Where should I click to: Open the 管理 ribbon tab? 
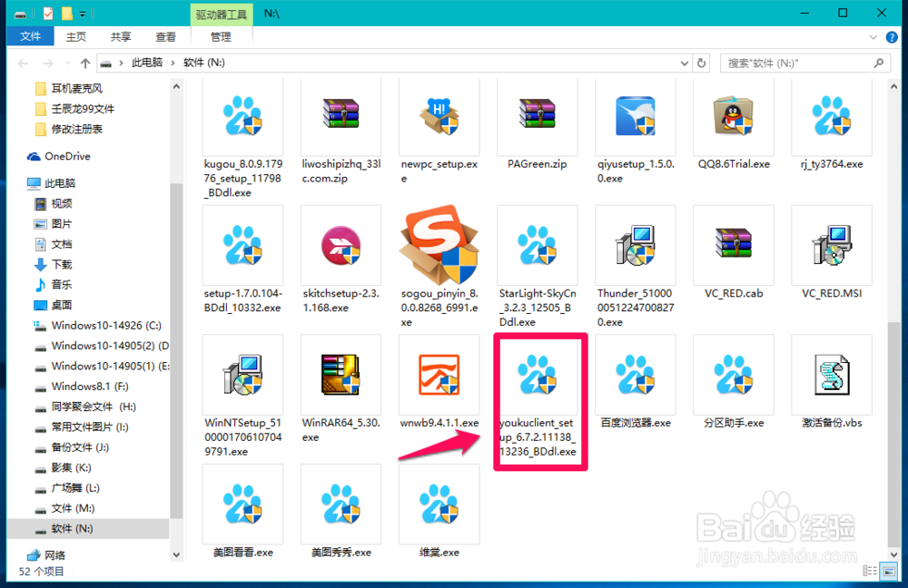click(221, 36)
